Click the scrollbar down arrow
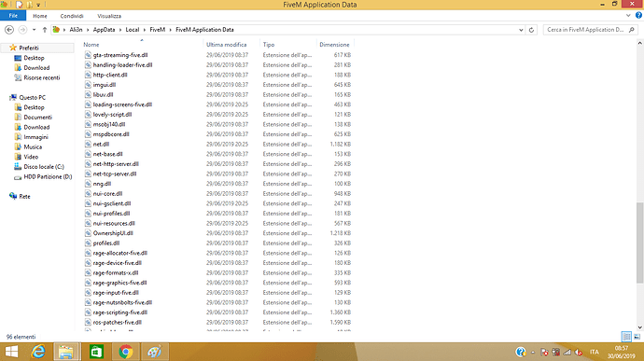 coord(640,327)
